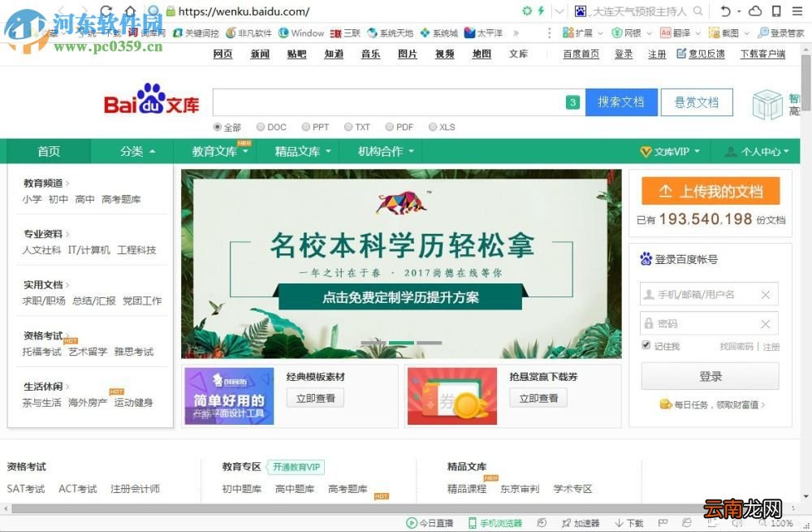Open the dropdown arrow next to undo icon
The width and height of the screenshot is (812, 532).
(x=740, y=11)
